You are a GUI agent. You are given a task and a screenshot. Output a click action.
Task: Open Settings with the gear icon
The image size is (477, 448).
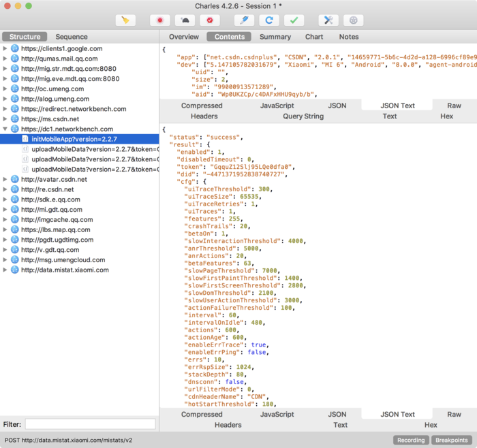pos(353,20)
